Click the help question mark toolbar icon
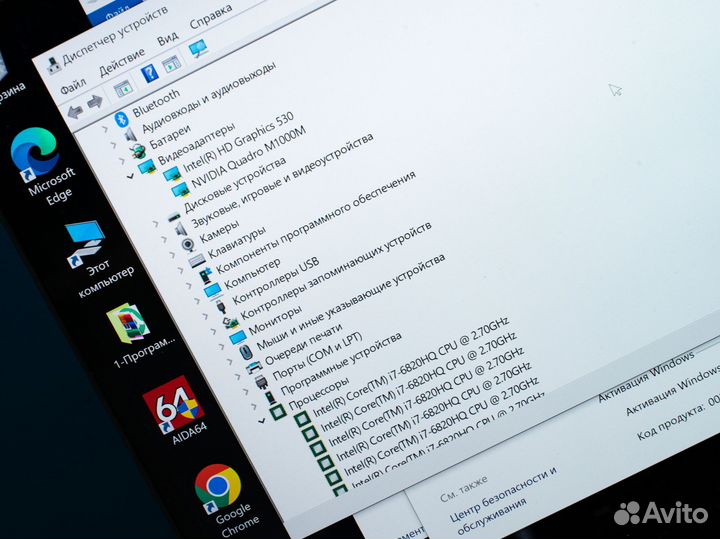The width and height of the screenshot is (720, 539). pyautogui.click(x=149, y=73)
